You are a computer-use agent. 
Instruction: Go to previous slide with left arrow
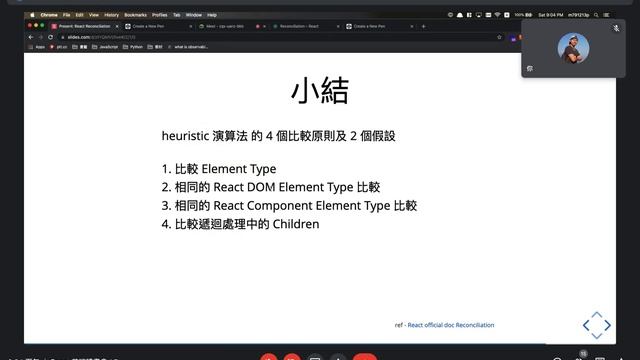pos(586,325)
